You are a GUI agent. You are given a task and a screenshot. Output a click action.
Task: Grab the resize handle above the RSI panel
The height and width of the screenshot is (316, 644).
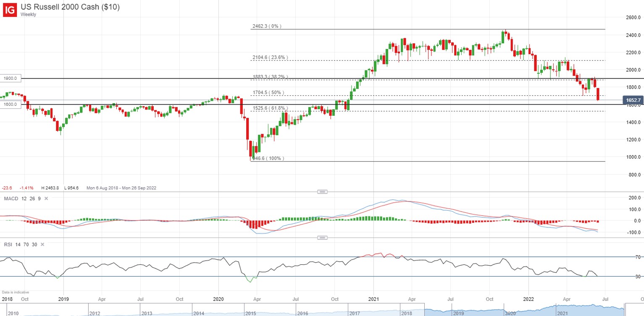(322, 238)
